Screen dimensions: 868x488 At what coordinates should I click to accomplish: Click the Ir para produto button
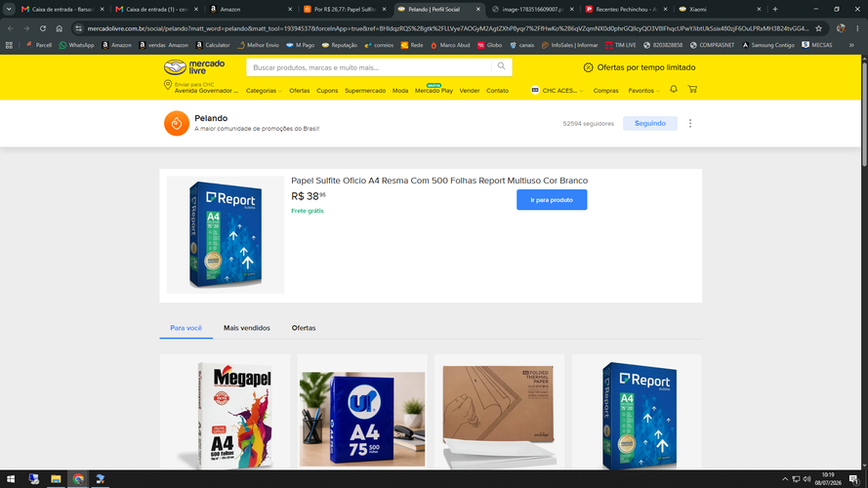(552, 200)
